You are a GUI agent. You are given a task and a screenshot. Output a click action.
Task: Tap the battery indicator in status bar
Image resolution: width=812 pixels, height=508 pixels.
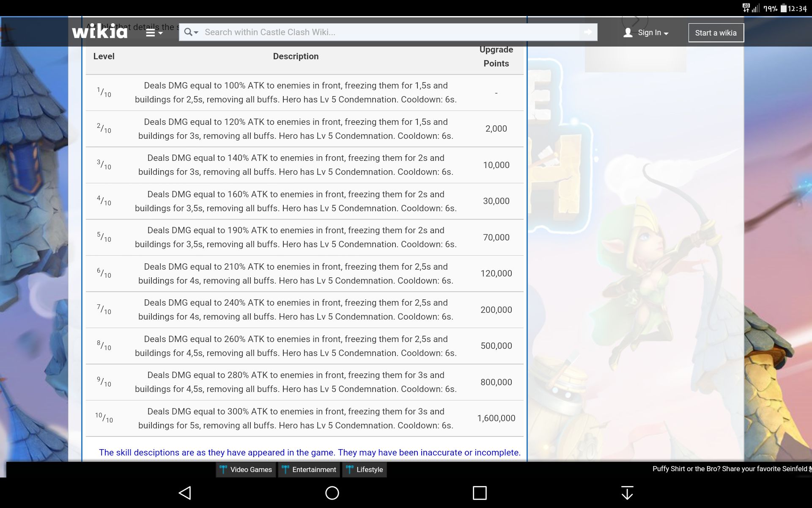[783, 8]
